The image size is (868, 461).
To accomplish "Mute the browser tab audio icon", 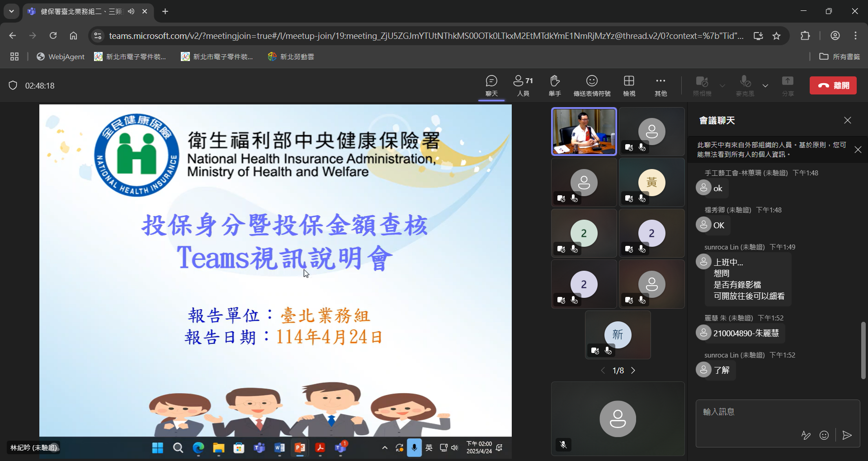I will point(131,11).
